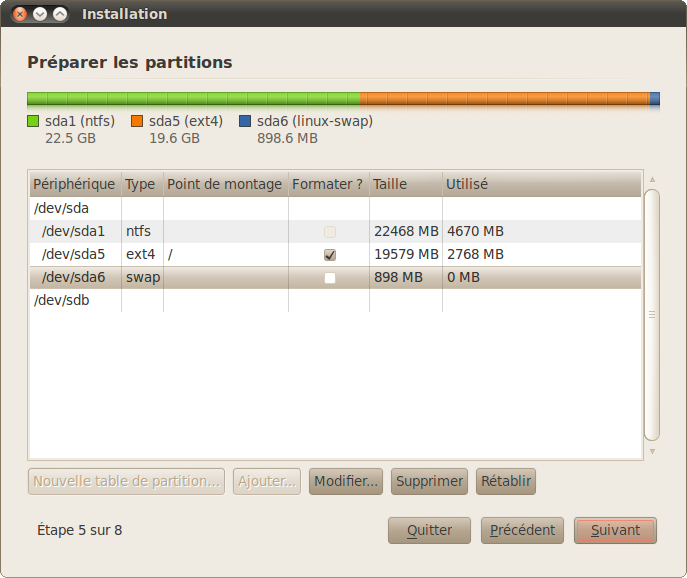Viewport: 687px width, 578px height.
Task: Click the green sda1 ntfs legend swatch
Action: point(33,122)
